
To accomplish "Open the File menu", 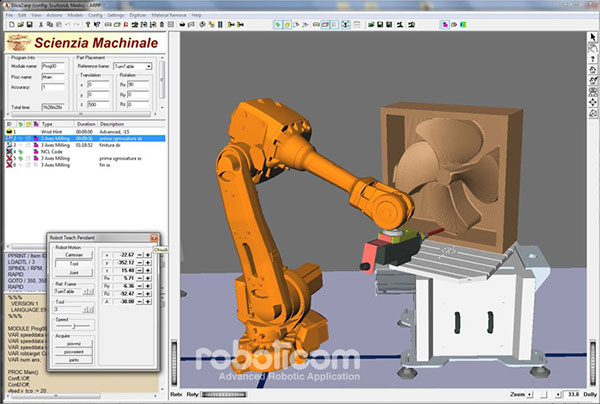I will click(x=10, y=15).
